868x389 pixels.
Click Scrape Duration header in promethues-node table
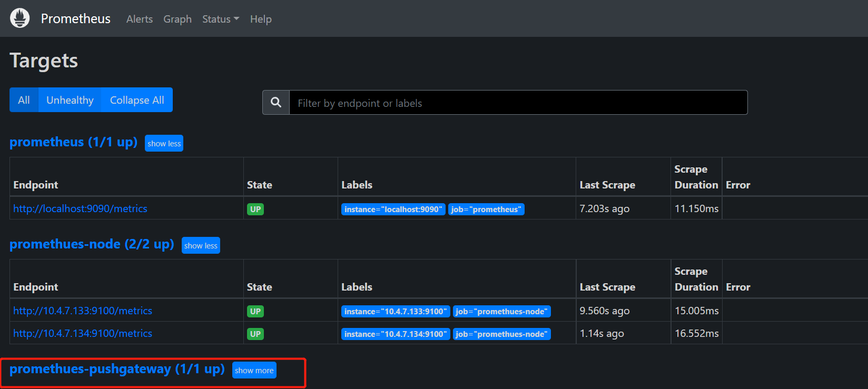[x=696, y=279]
